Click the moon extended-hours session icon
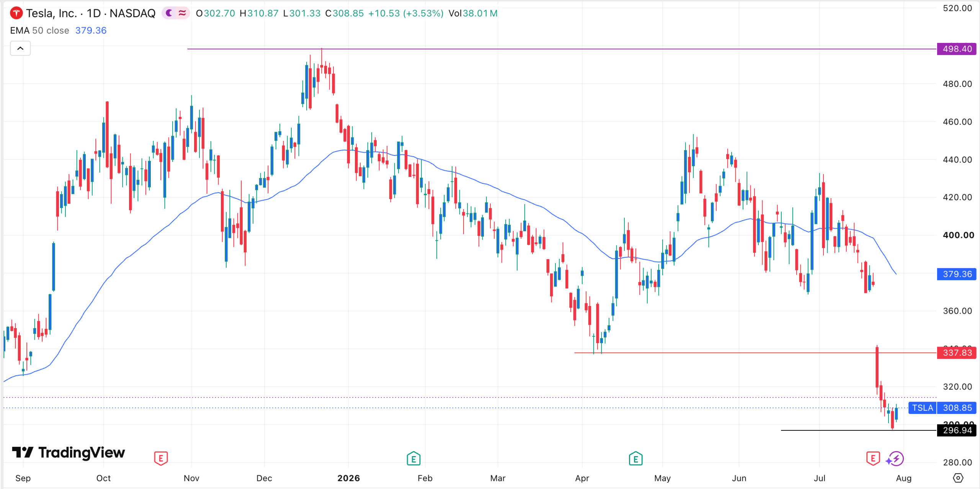The height and width of the screenshot is (489, 980). coord(169,13)
